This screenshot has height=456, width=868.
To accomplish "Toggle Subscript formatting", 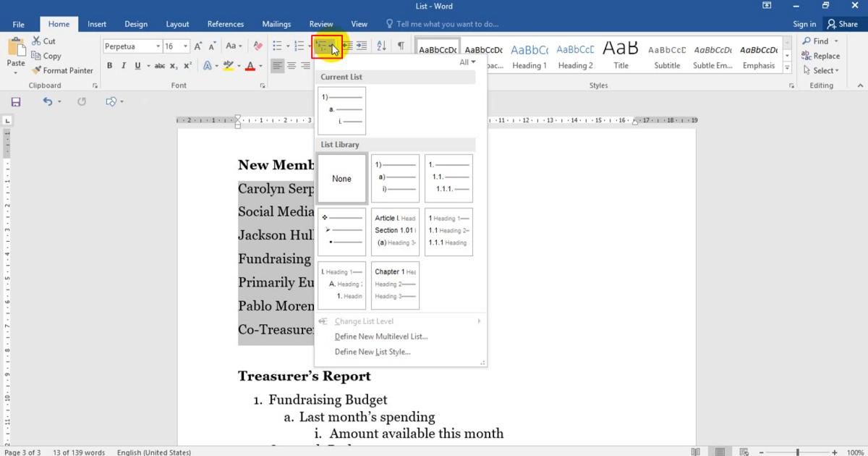I will click(x=174, y=66).
